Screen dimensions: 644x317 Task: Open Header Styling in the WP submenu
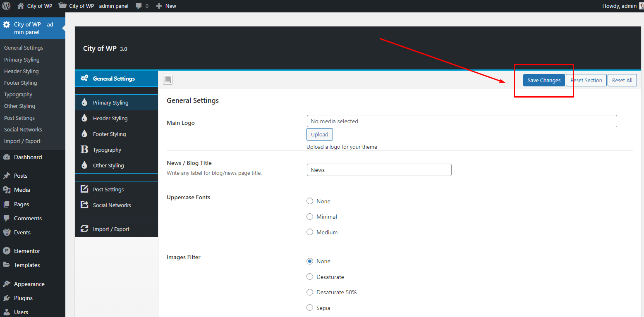pos(22,71)
